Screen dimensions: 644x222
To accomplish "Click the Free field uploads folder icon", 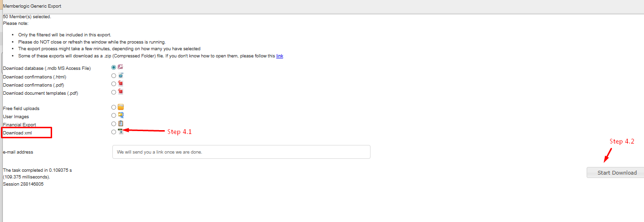I will point(121,107).
